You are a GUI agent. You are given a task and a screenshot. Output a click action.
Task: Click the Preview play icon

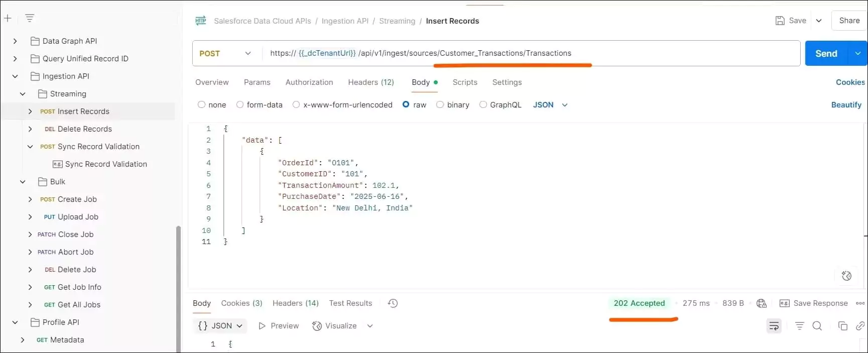262,326
